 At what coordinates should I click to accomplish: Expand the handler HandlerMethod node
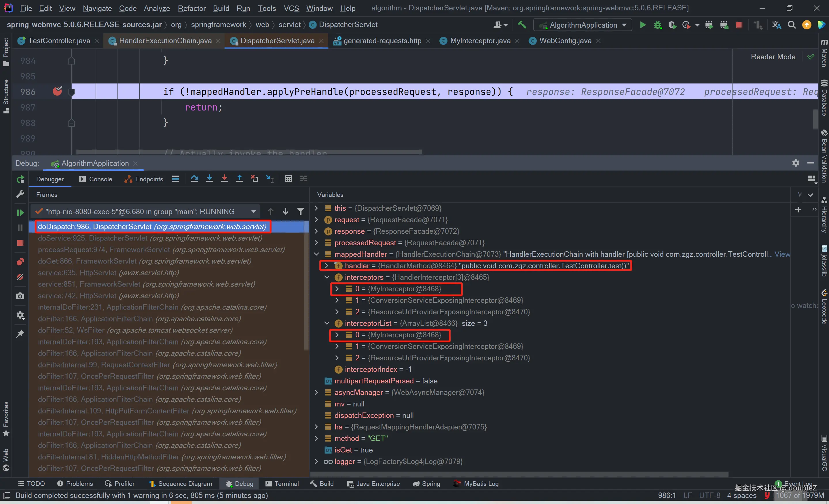point(326,266)
